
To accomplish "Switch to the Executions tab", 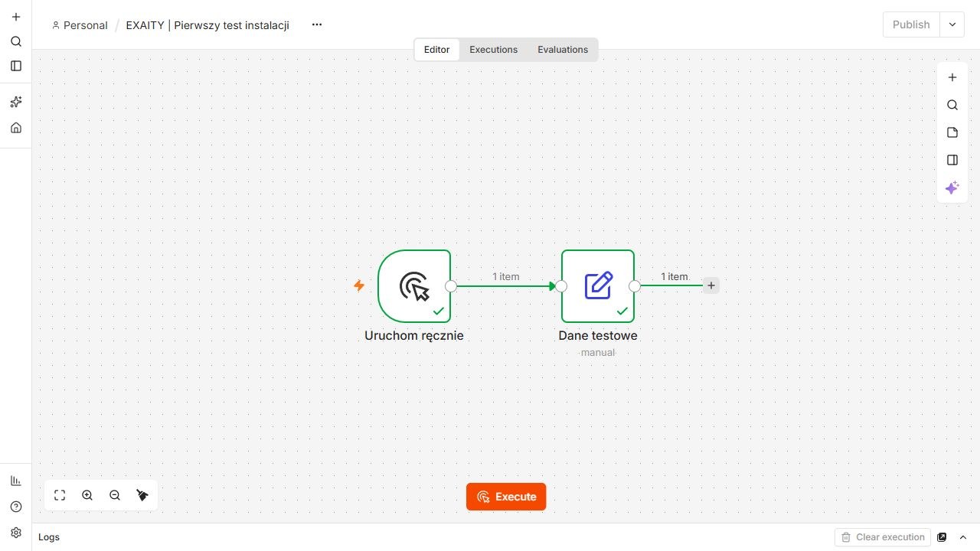I will [494, 50].
